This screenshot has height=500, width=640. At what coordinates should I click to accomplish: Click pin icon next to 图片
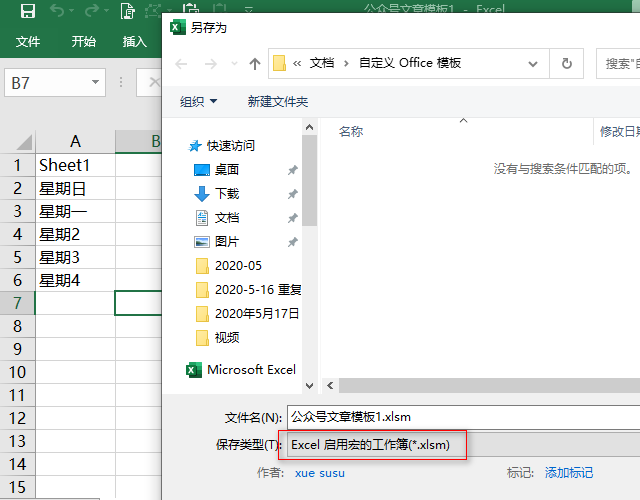click(292, 242)
